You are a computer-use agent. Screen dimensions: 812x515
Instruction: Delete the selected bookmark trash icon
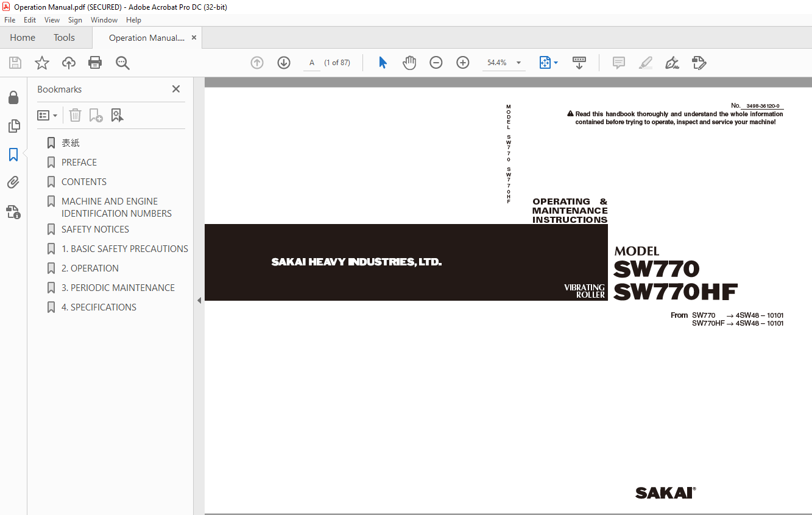point(75,115)
